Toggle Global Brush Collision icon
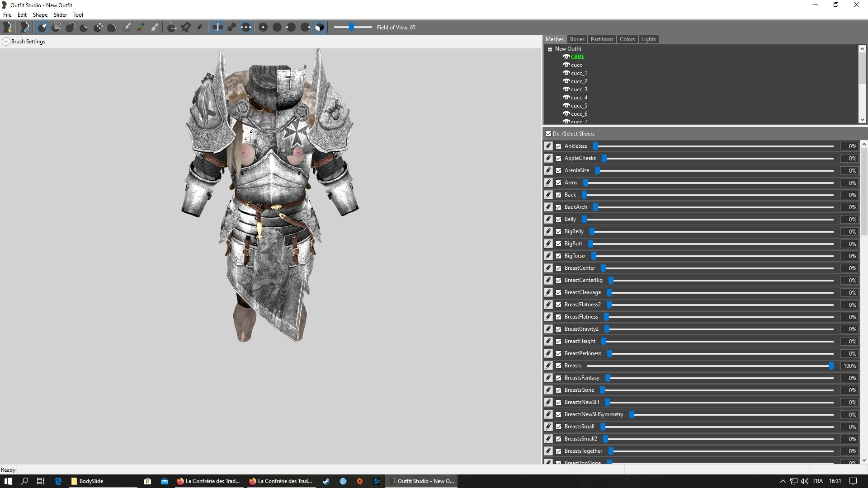 point(245,28)
